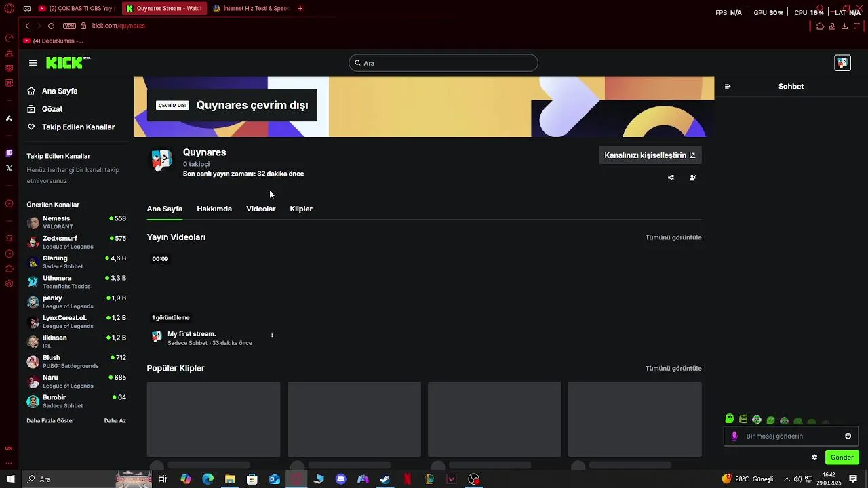The width and height of the screenshot is (868, 488).
Task: Open Zedxsmurf recommended channel
Action: [x=77, y=243]
